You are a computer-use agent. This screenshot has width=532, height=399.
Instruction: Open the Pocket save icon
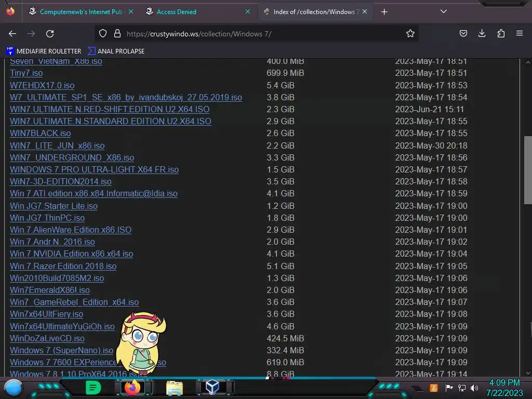click(463, 33)
